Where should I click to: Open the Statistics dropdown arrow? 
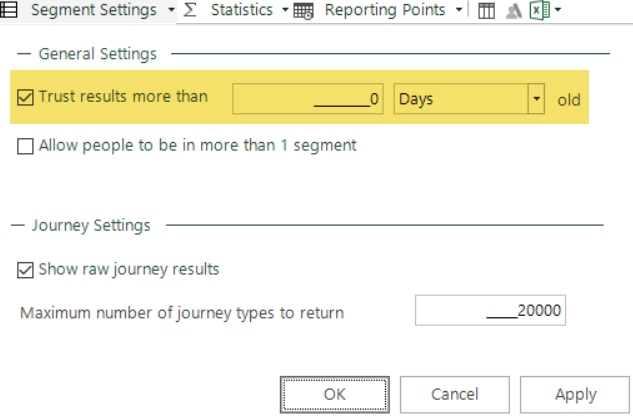coord(285,10)
